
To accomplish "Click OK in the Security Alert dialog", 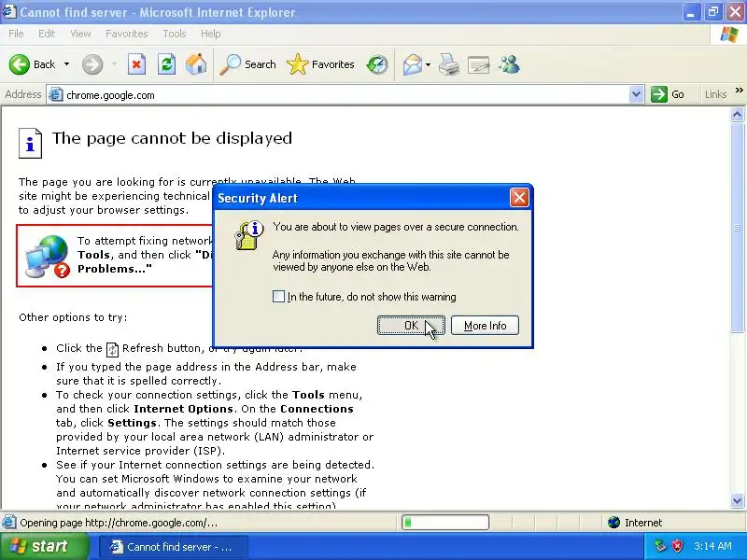I will (411, 325).
